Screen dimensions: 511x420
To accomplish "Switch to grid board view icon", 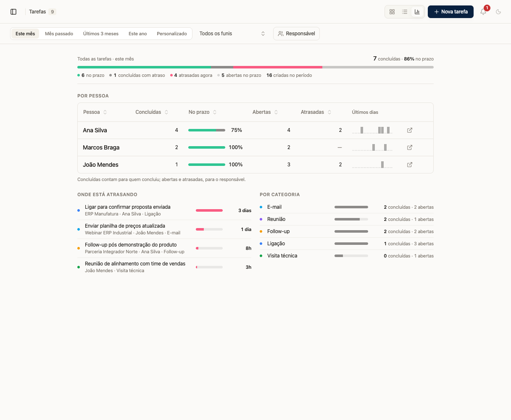I will coord(392,12).
